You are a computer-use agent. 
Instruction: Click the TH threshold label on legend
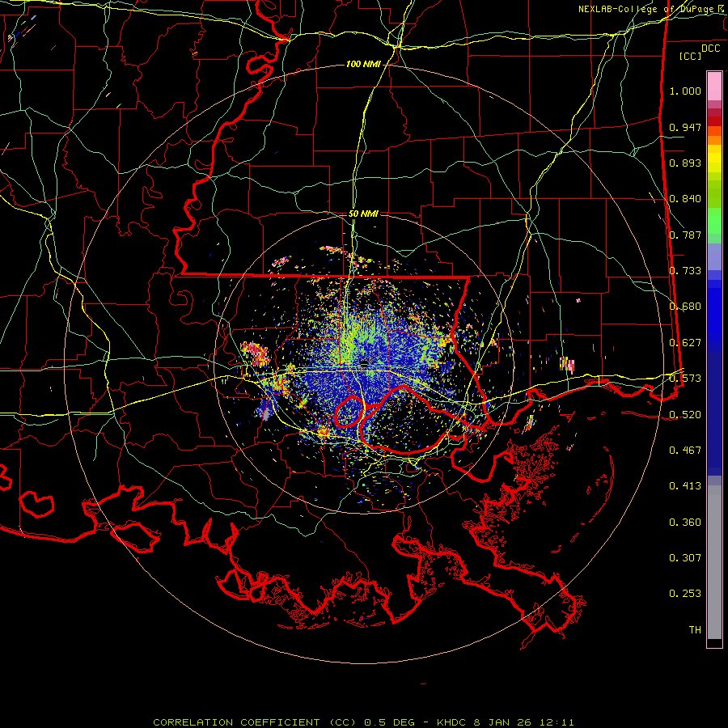(695, 630)
